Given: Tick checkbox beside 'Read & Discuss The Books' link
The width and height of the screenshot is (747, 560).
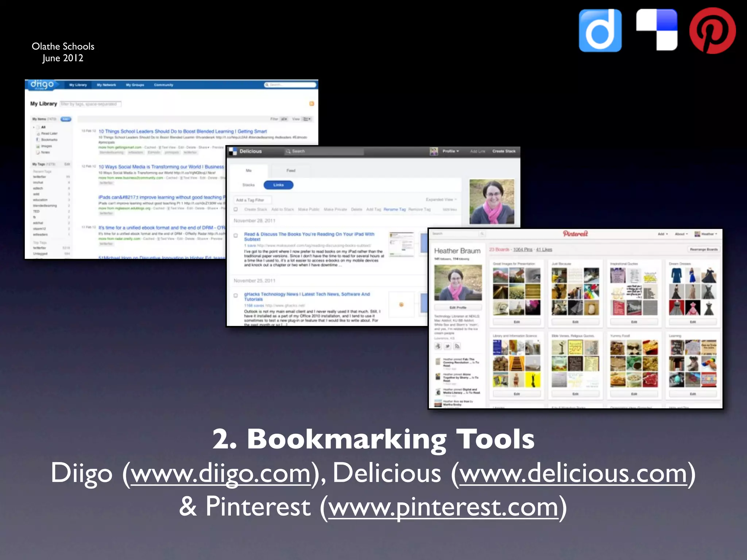Looking at the screenshot, I should pos(236,236).
